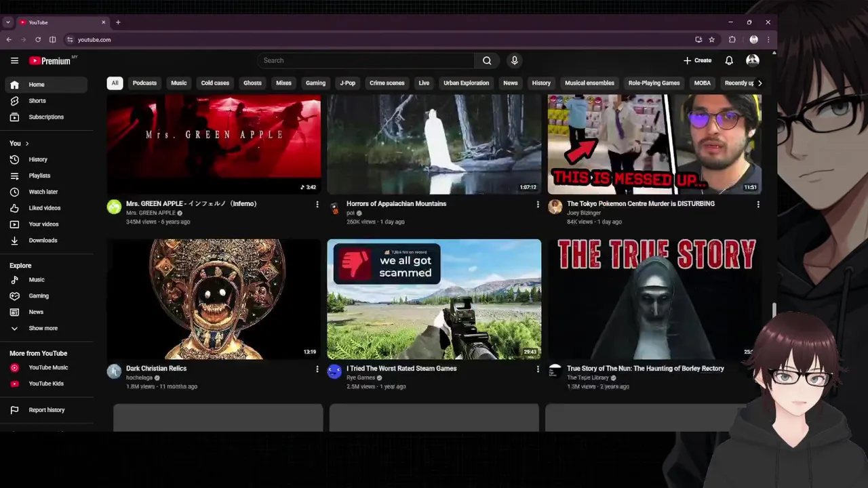This screenshot has width=868, height=488.
Task: Start voice search with microphone icon
Action: click(515, 60)
